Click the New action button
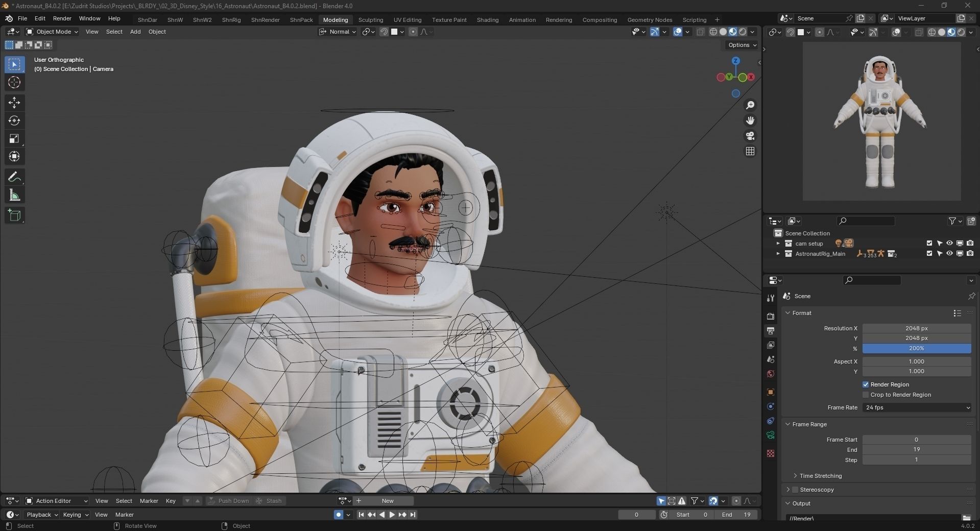The width and height of the screenshot is (980, 531). 388,501
